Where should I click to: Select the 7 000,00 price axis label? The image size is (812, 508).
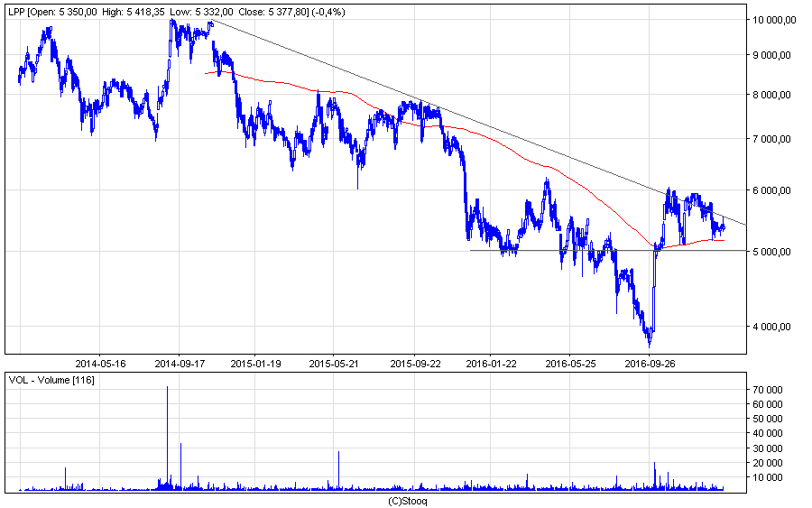[771, 139]
